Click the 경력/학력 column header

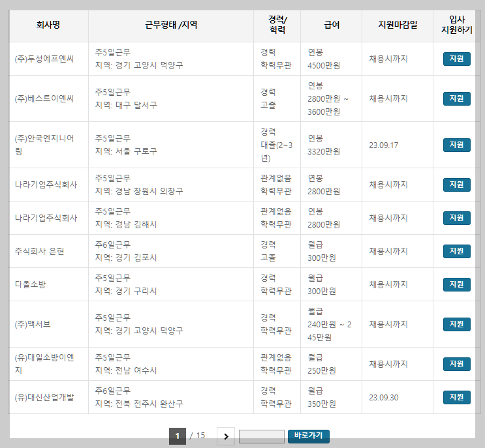tap(277, 25)
